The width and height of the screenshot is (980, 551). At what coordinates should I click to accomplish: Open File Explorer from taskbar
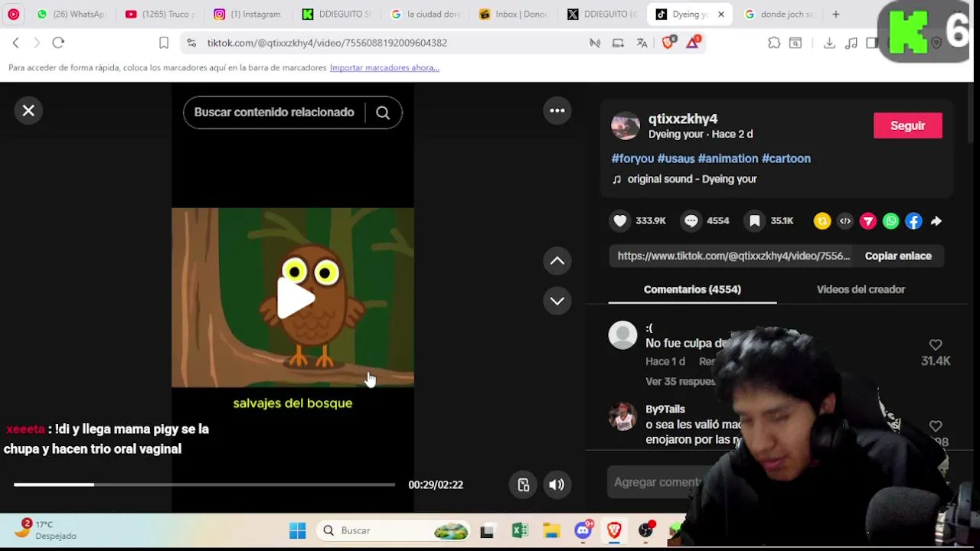tap(551, 530)
